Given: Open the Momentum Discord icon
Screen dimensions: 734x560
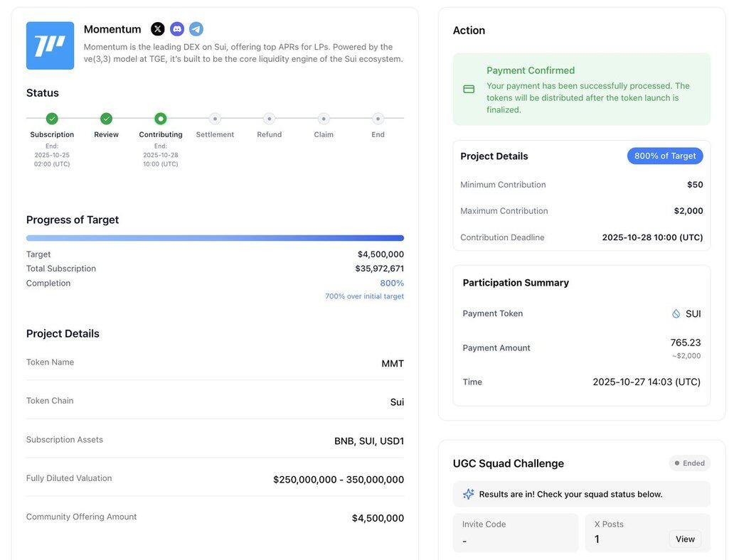Looking at the screenshot, I should point(177,29).
